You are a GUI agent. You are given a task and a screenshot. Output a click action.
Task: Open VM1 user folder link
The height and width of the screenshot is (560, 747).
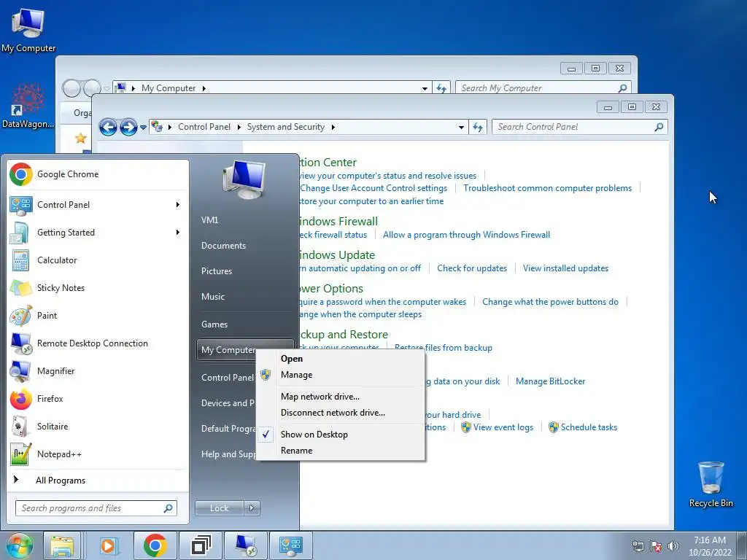tap(209, 220)
